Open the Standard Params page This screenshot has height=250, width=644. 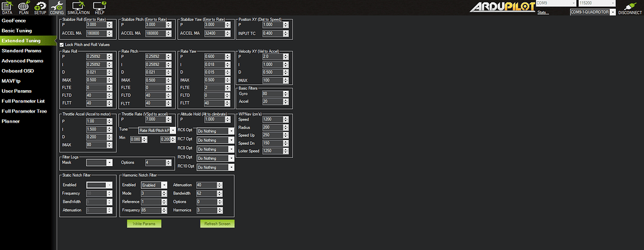[x=21, y=51]
